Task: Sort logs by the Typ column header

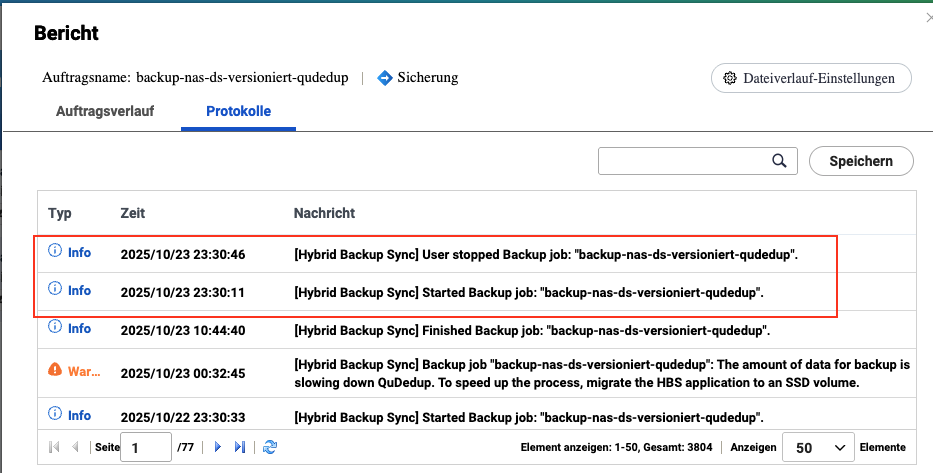Action: point(60,213)
